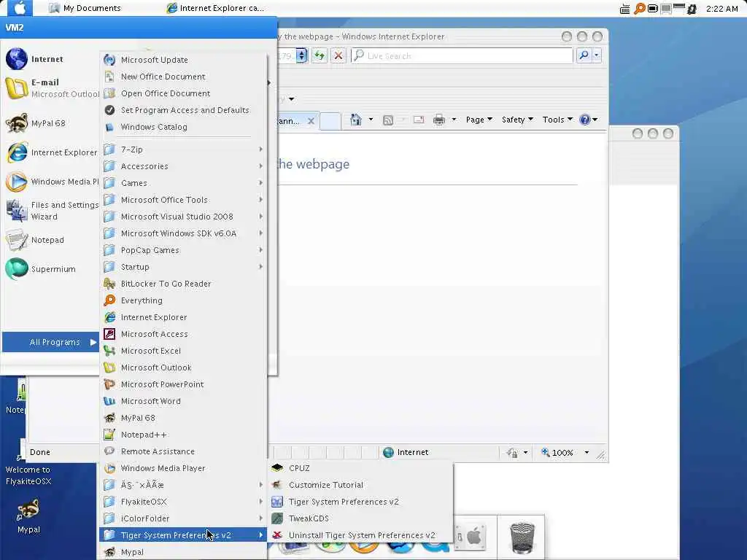Launch CPUZ from the submenu
The width and height of the screenshot is (747, 560).
click(x=360, y=468)
